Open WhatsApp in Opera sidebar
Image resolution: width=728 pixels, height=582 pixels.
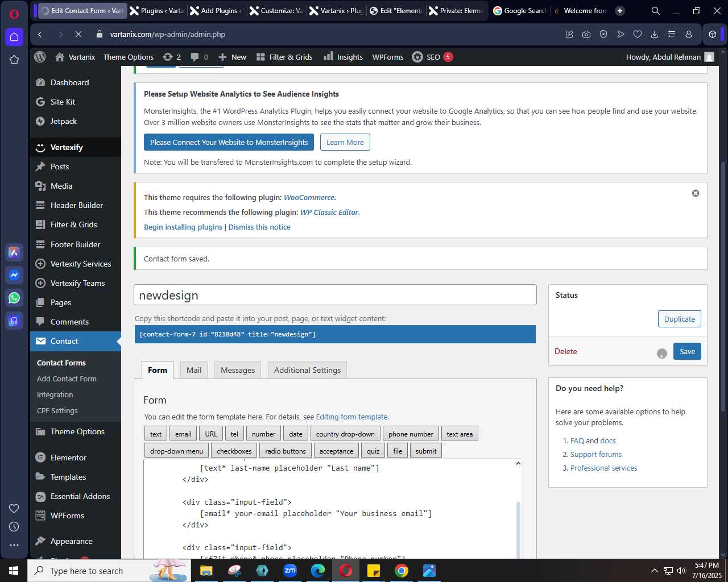click(14, 298)
